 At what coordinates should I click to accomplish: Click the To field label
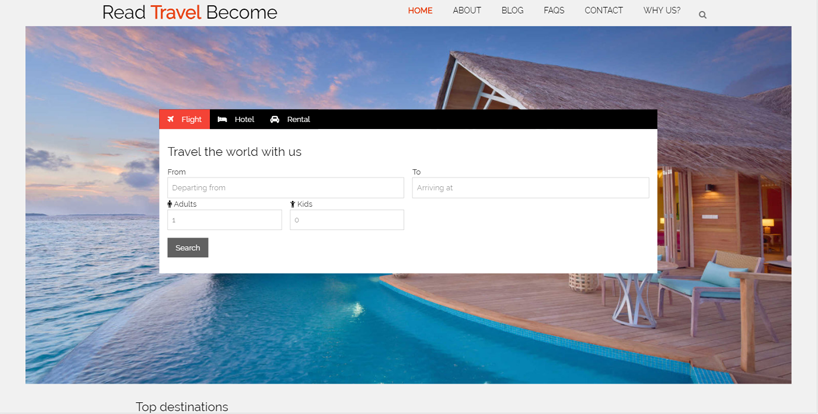[x=416, y=172]
